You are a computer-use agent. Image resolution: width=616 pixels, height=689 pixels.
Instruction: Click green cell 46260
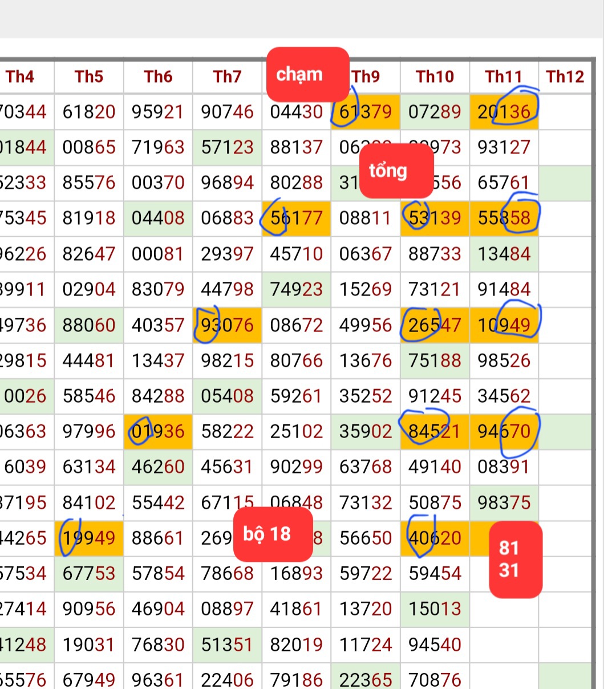tap(158, 467)
